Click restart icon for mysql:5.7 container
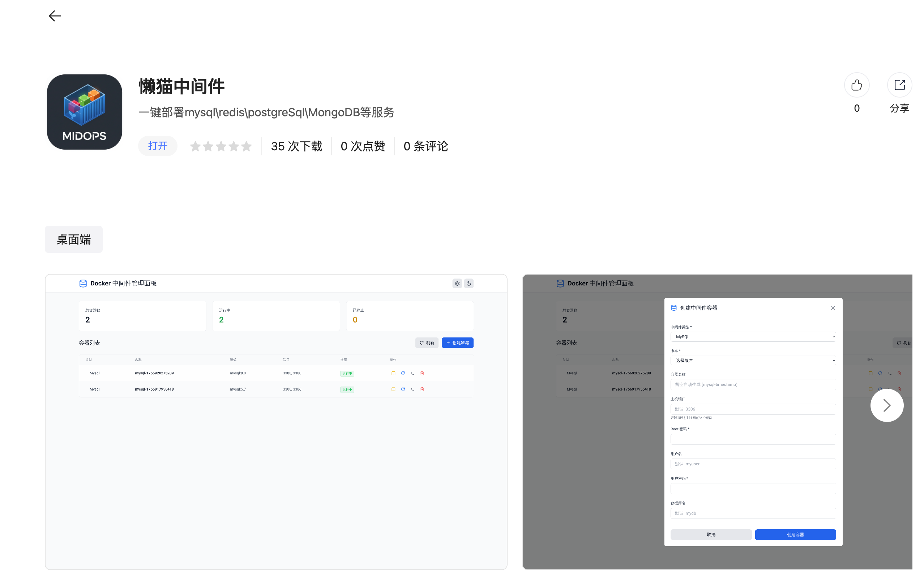This screenshot has height=586, width=924. click(402, 389)
